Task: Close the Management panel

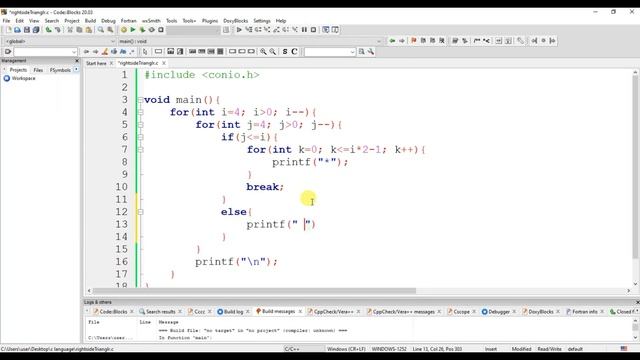Action: [77, 60]
